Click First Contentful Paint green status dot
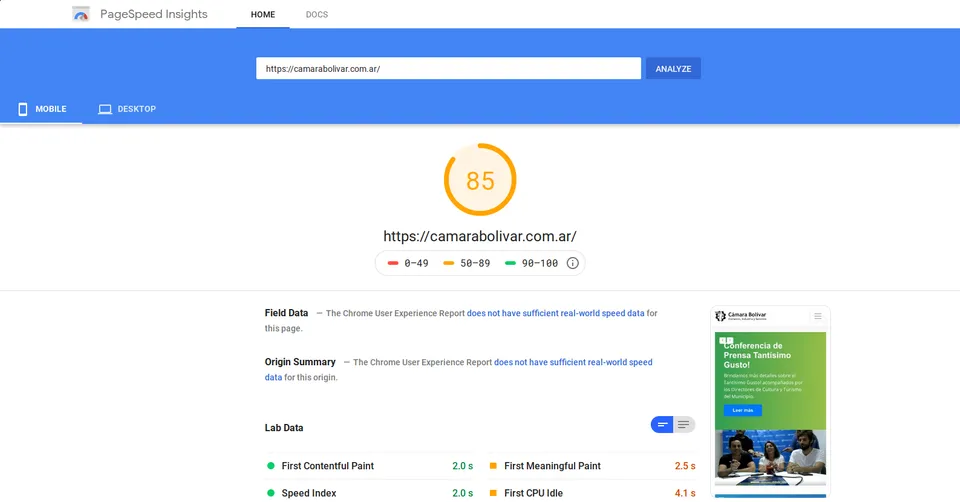Screen dimensions: 960x502 (x=271, y=466)
